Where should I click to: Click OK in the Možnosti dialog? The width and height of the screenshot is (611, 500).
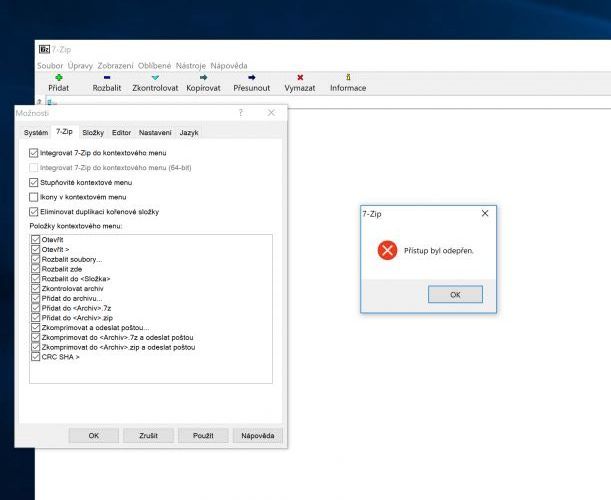tap(94, 436)
